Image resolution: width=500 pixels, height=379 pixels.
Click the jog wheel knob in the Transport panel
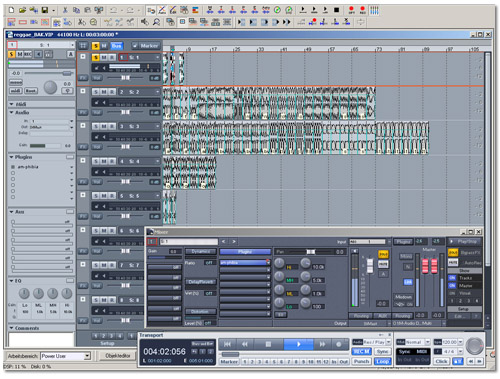pyautogui.click(x=475, y=346)
